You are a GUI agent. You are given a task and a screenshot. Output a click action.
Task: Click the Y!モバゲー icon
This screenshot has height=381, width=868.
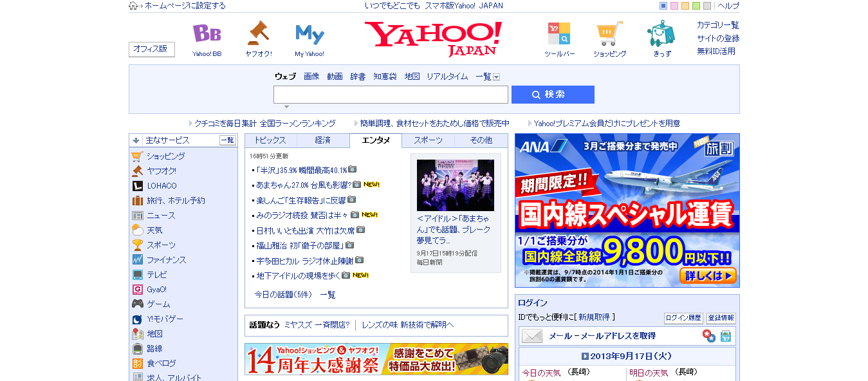137,319
